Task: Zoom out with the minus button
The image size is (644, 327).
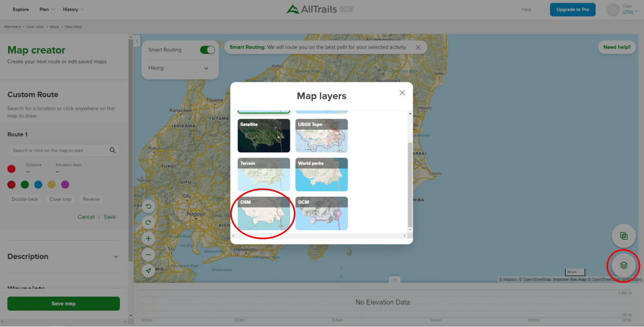Action: coord(149,255)
